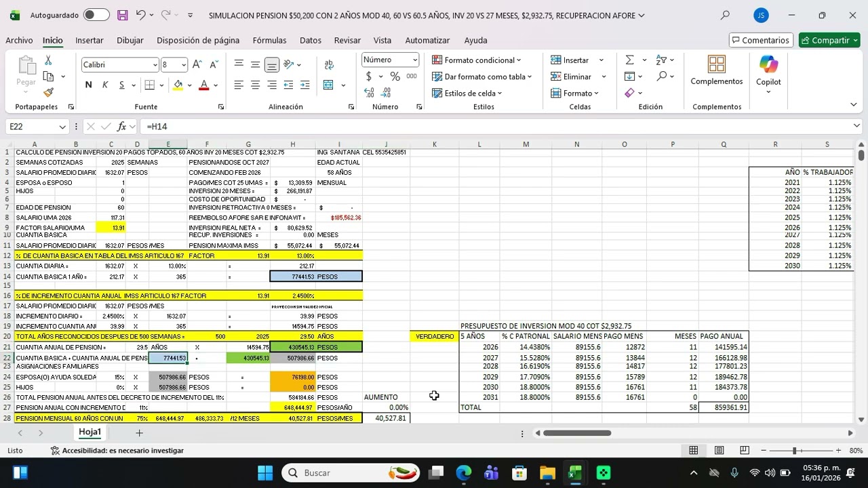
Task: Click the Excel taskbar icon
Action: pos(575,473)
